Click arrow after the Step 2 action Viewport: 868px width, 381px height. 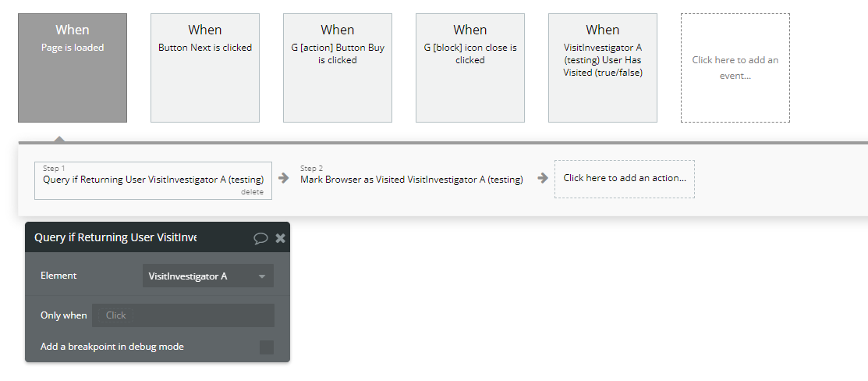(542, 178)
